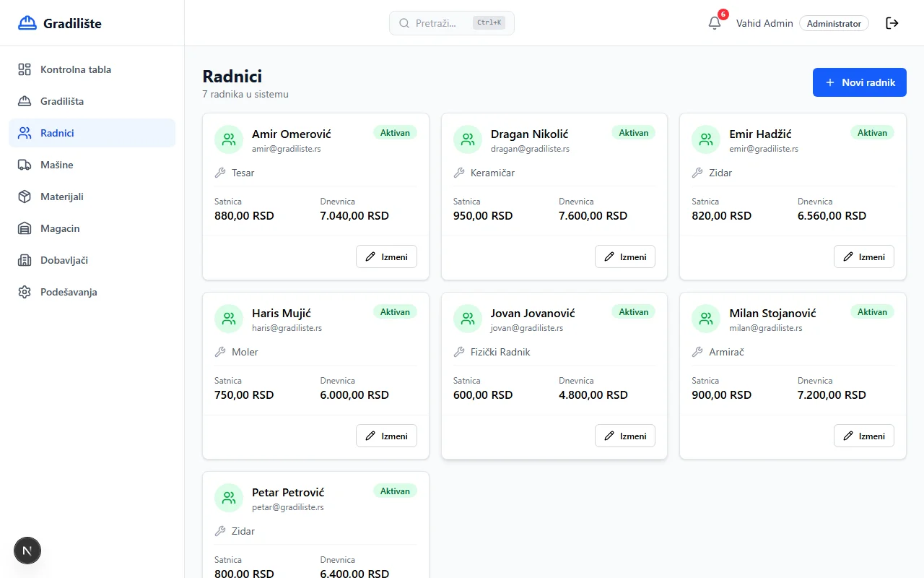The height and width of the screenshot is (578, 924).
Task: Select the Mašine sidebar icon
Action: pos(24,165)
